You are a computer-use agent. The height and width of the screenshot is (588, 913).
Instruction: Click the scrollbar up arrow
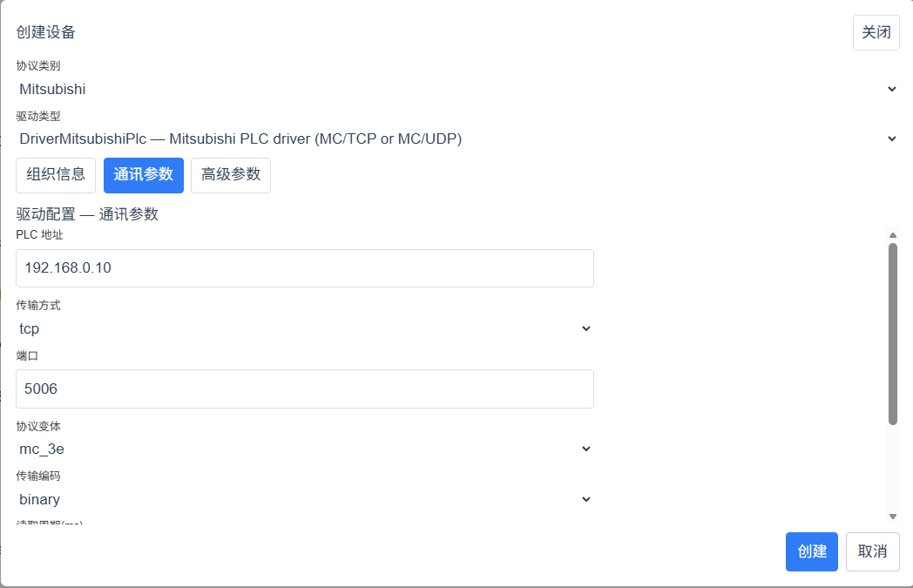893,235
